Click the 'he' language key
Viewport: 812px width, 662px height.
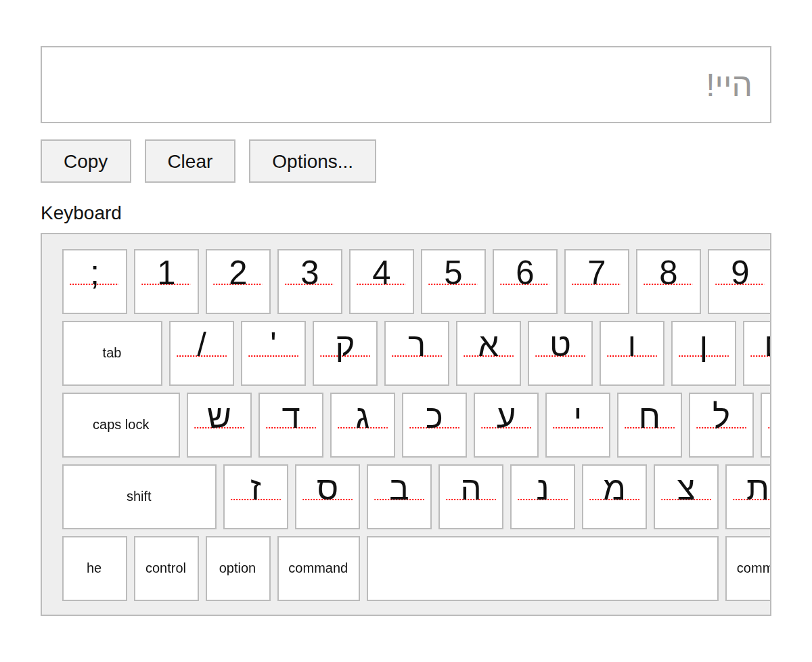point(95,569)
